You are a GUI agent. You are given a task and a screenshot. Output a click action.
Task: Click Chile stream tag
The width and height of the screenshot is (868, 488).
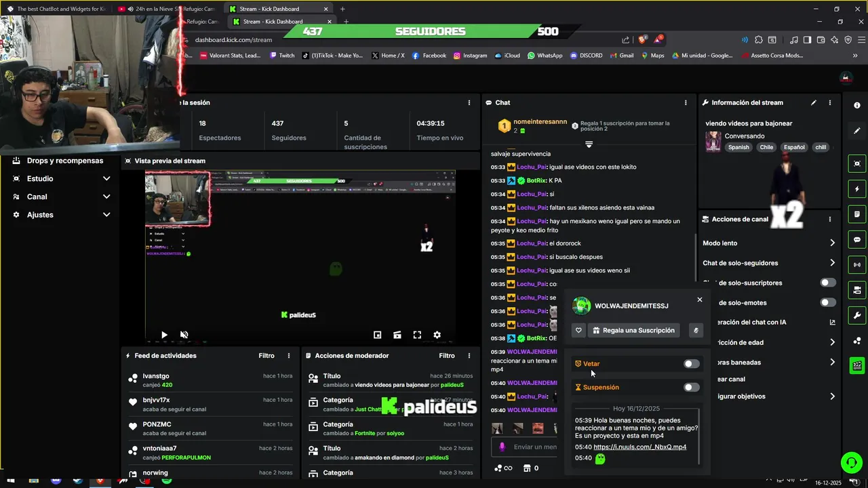click(x=766, y=147)
